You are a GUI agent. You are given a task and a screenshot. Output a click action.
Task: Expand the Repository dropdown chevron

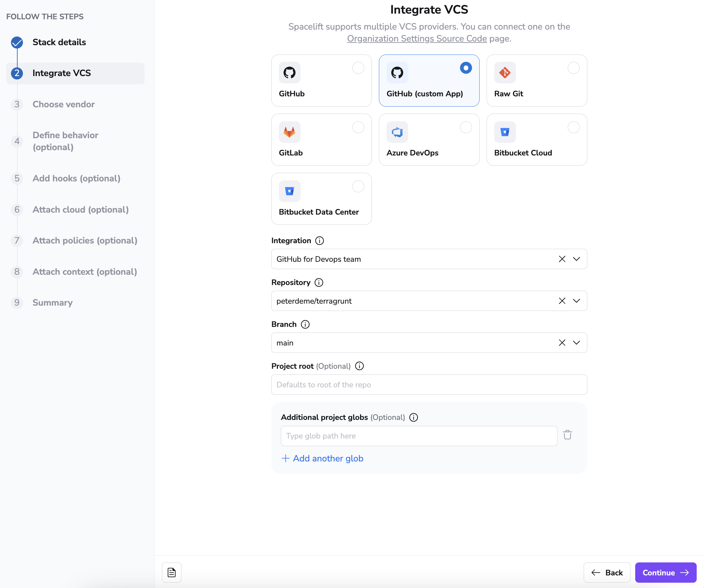(x=576, y=301)
